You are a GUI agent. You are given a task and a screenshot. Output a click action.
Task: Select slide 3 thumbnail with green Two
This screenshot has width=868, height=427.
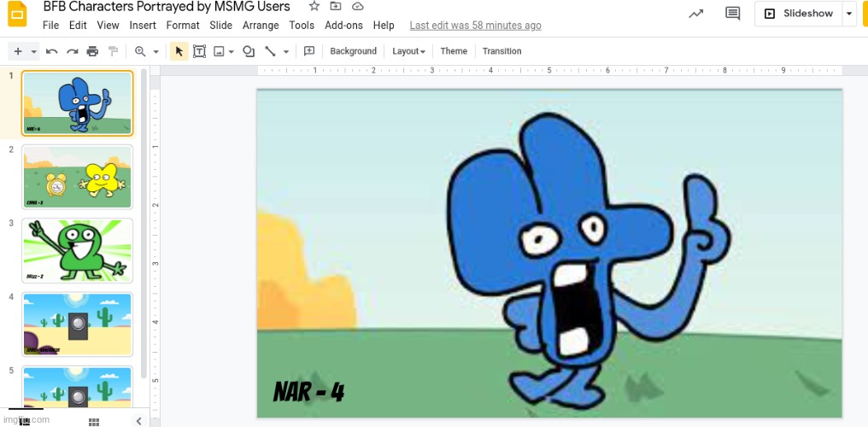78,250
